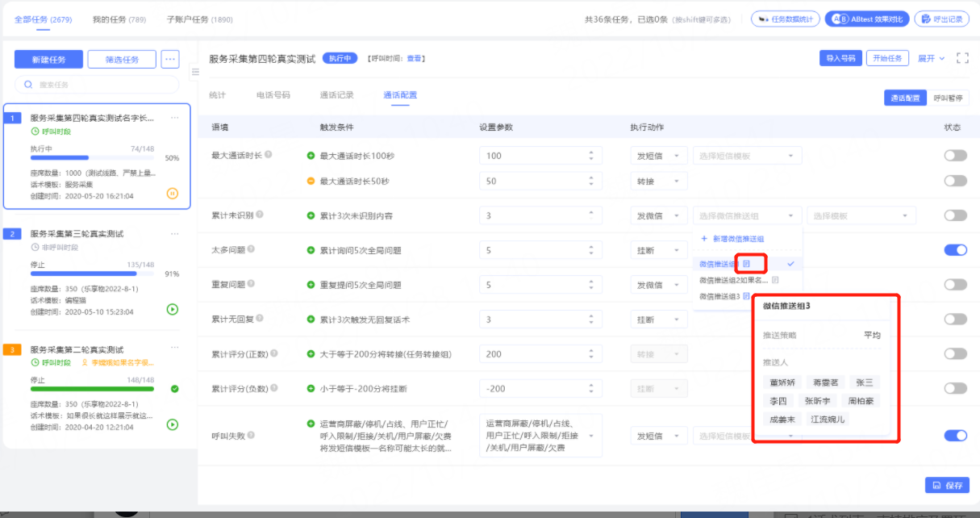Image resolution: width=980 pixels, height=518 pixels.
Task: Click green plus icon beside 最大通话时长100秒
Action: pyautogui.click(x=311, y=156)
